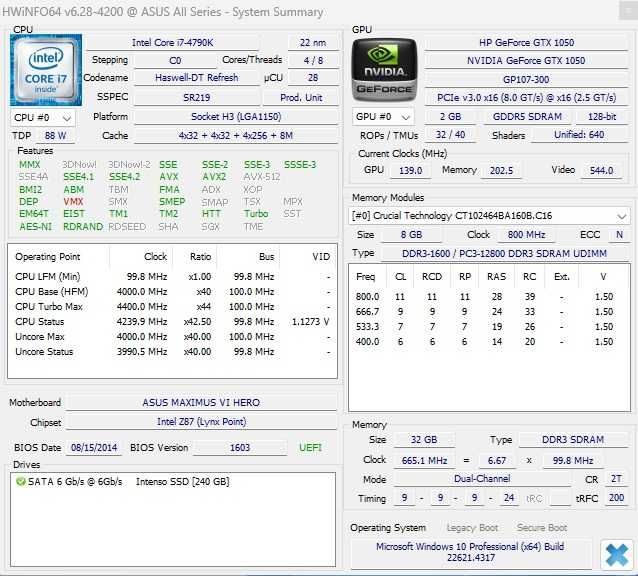Image resolution: width=638 pixels, height=576 pixels.
Task: Click the GDDR5 SDRAM memory type field
Action: coord(527,117)
